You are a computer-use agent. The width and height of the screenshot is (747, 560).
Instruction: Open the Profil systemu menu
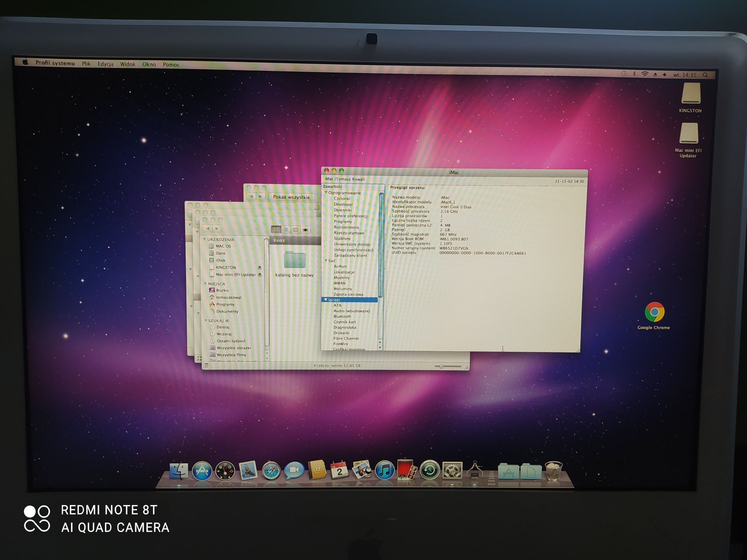55,63
